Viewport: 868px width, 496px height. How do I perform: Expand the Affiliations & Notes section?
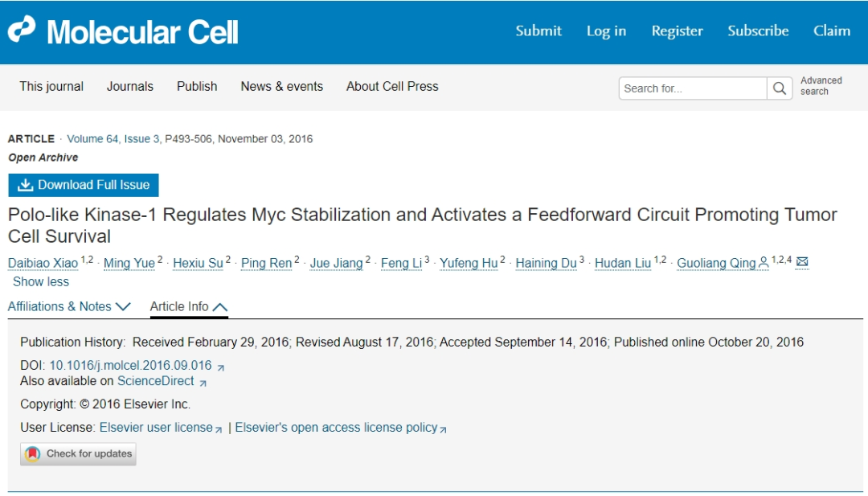click(x=69, y=306)
